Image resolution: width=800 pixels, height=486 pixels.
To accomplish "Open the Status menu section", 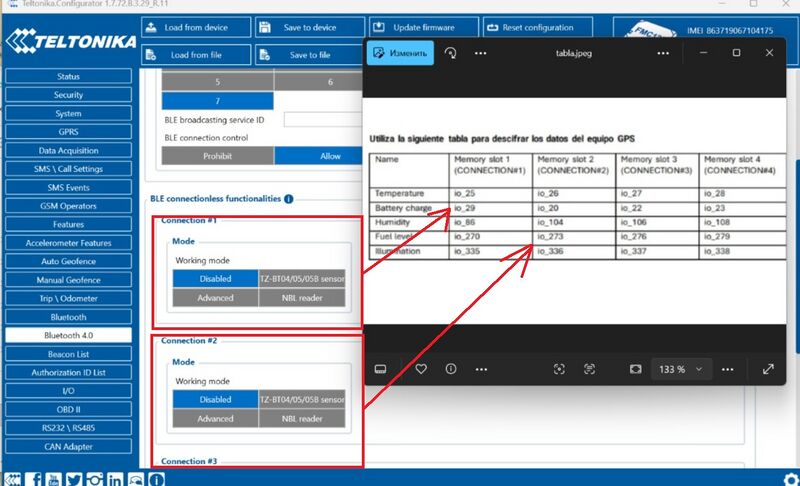I will pos(68,76).
